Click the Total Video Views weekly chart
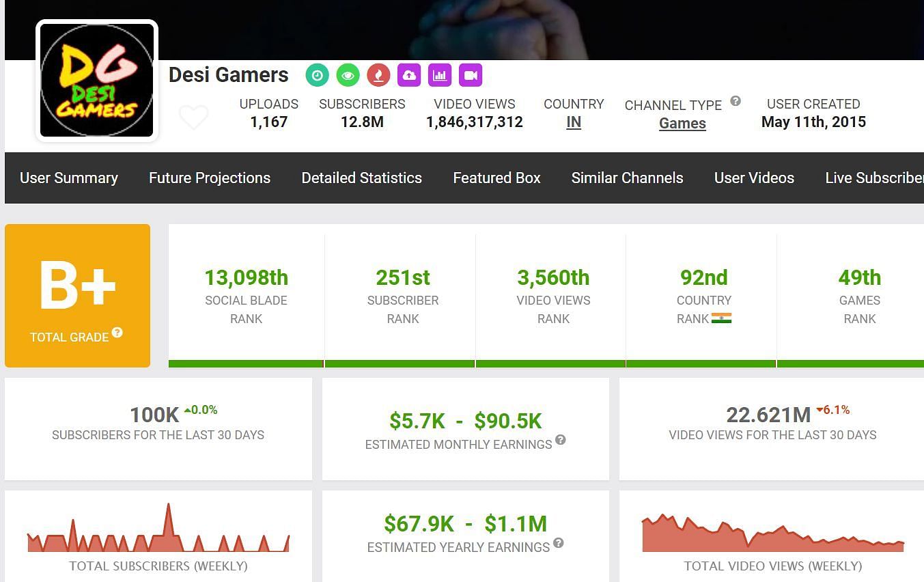Screen dimensions: 924x582 click(773, 532)
